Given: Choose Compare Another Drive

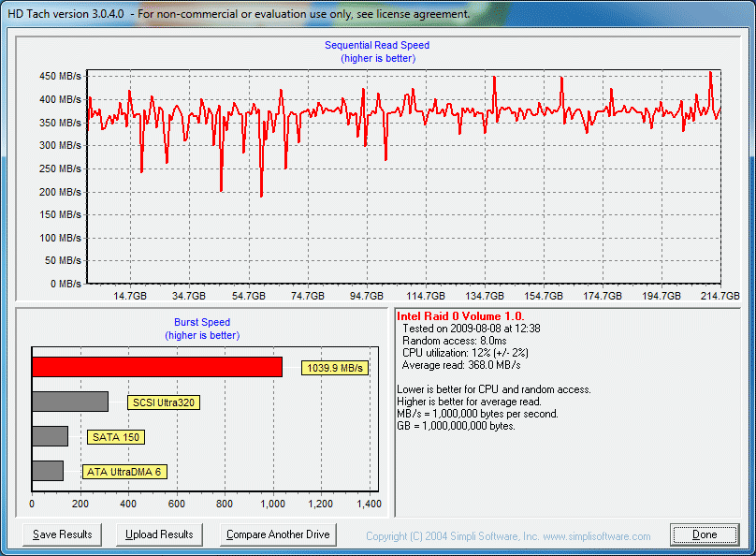Looking at the screenshot, I should 278,534.
